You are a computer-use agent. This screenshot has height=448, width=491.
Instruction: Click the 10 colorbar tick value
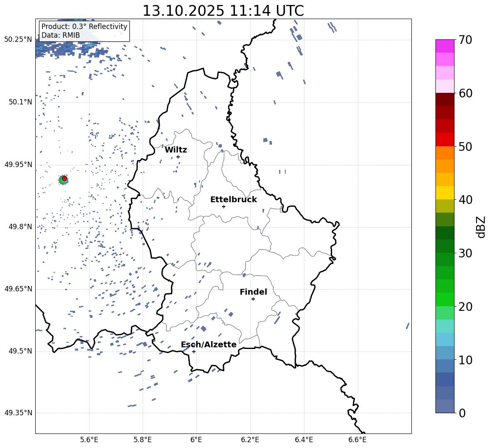tap(465, 360)
